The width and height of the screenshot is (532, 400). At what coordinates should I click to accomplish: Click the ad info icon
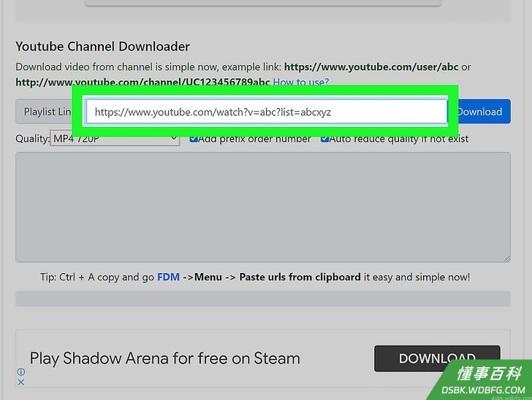20,372
